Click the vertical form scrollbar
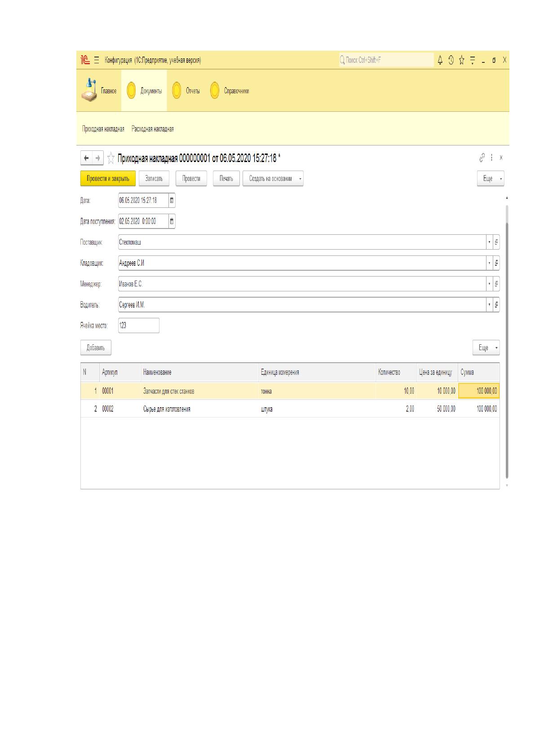 [x=507, y=341]
